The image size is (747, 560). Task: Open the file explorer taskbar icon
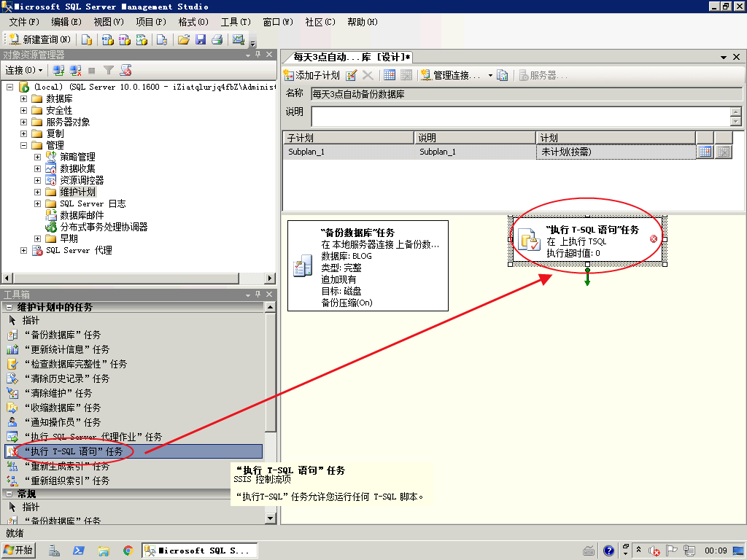point(104,551)
